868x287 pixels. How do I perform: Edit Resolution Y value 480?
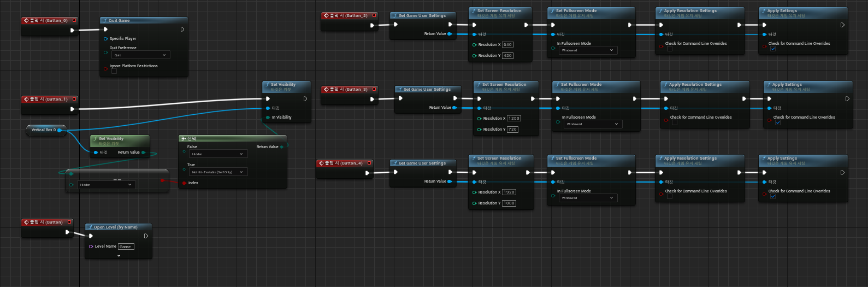[507, 56]
